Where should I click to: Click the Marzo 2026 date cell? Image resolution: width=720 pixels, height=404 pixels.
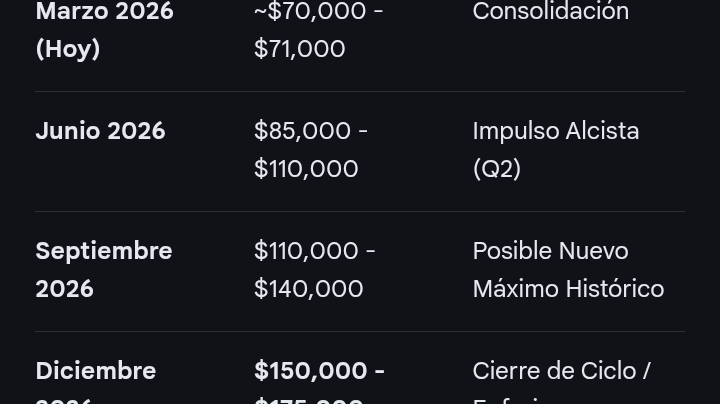tap(105, 29)
